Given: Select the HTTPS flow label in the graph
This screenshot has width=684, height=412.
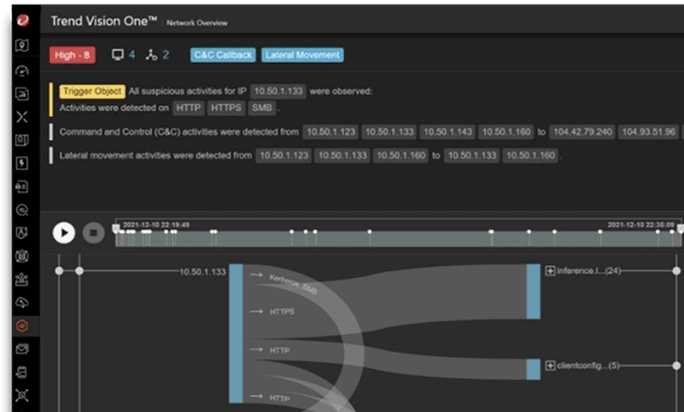Looking at the screenshot, I should [282, 312].
